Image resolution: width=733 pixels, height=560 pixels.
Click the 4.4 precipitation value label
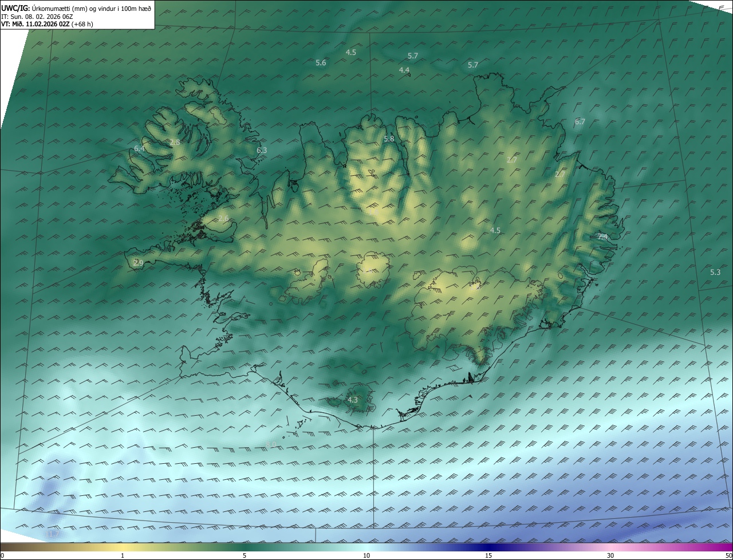(404, 70)
